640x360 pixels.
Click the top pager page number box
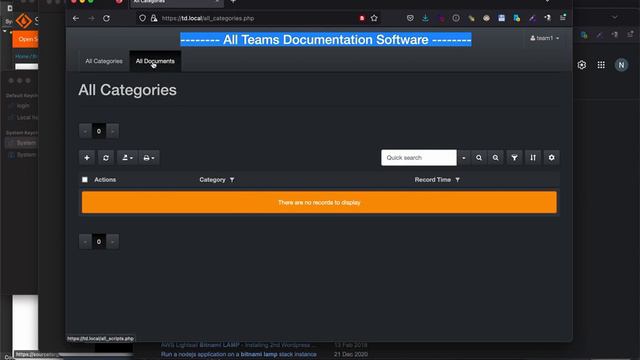pyautogui.click(x=99, y=131)
